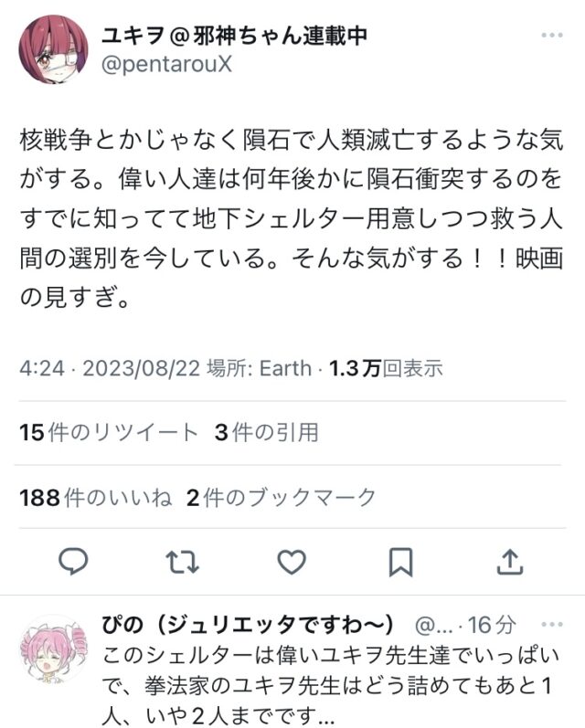Click the reply speech bubble icon
The width and height of the screenshot is (585, 728).
click(x=73, y=563)
